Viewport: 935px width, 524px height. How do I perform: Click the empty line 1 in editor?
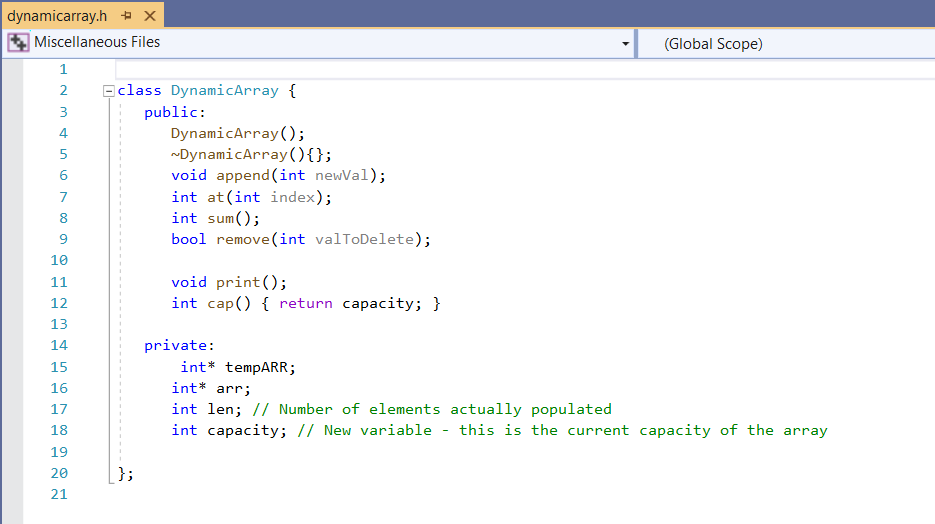coord(525,69)
